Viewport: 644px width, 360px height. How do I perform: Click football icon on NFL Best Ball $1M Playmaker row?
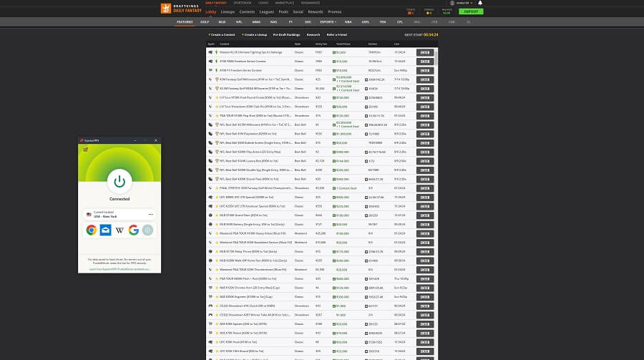(210, 134)
